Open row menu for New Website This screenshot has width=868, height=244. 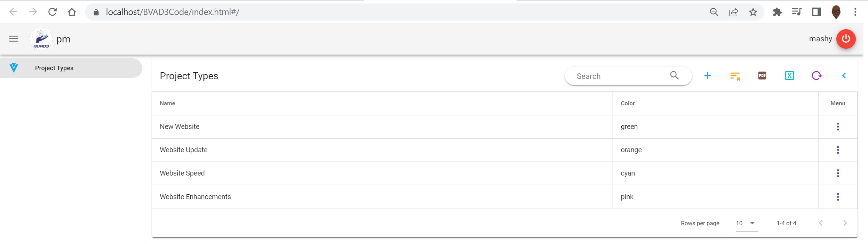coord(838,127)
